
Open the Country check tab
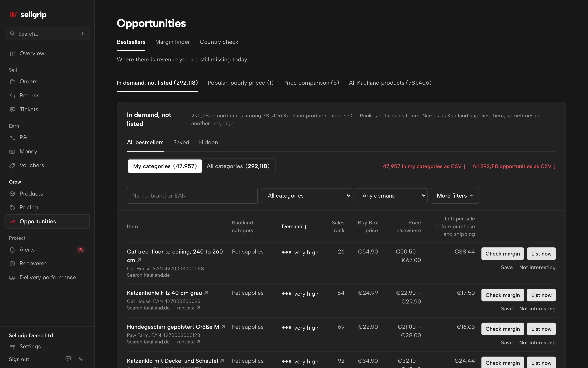pyautogui.click(x=219, y=42)
